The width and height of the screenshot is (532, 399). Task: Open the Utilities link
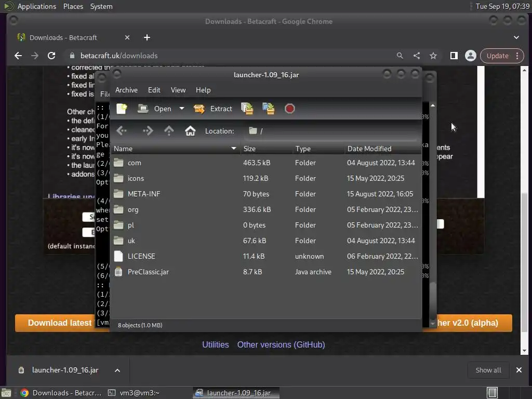216,345
